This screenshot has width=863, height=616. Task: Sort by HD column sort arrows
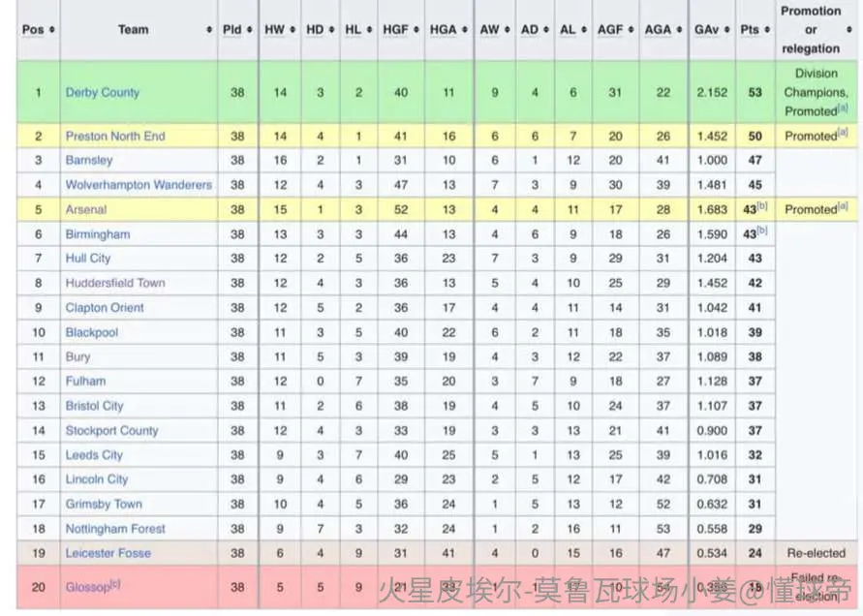tap(331, 30)
